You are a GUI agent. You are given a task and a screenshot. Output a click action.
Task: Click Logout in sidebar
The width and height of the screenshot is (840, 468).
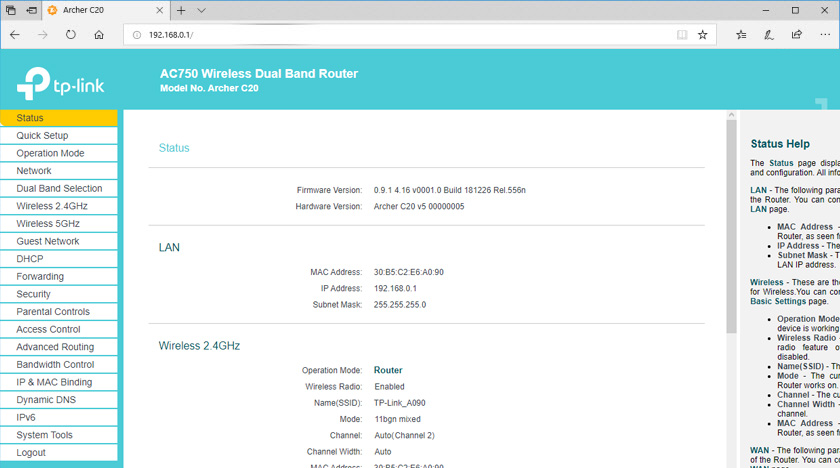[x=59, y=453]
